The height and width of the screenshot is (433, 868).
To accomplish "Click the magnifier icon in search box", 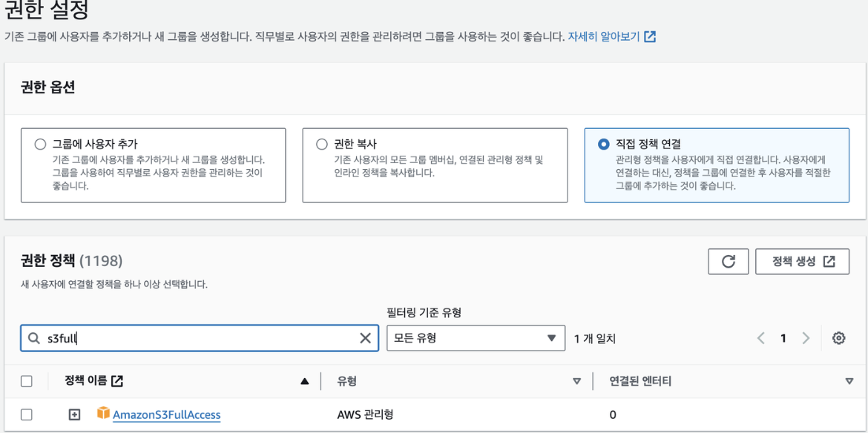I will (x=34, y=338).
